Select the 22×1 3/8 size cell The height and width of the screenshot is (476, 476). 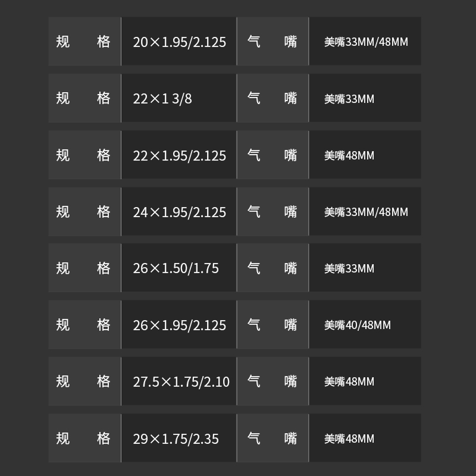pyautogui.click(x=162, y=99)
